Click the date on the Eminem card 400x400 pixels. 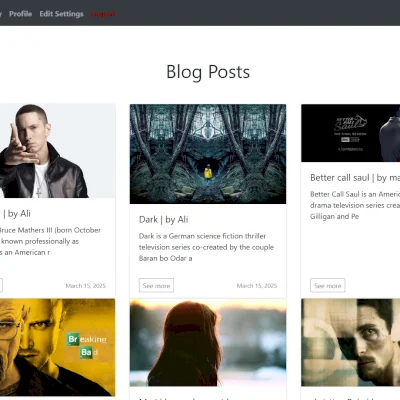(x=86, y=286)
